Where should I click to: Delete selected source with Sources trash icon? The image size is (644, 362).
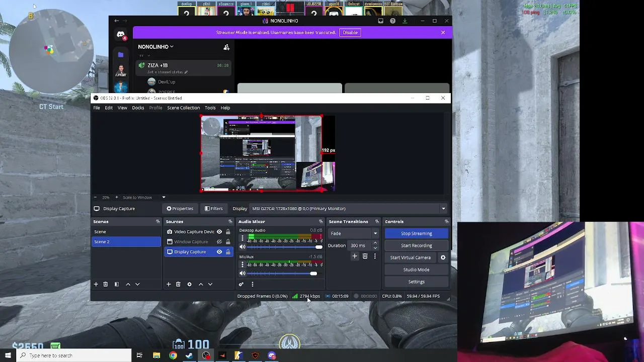[x=178, y=284]
